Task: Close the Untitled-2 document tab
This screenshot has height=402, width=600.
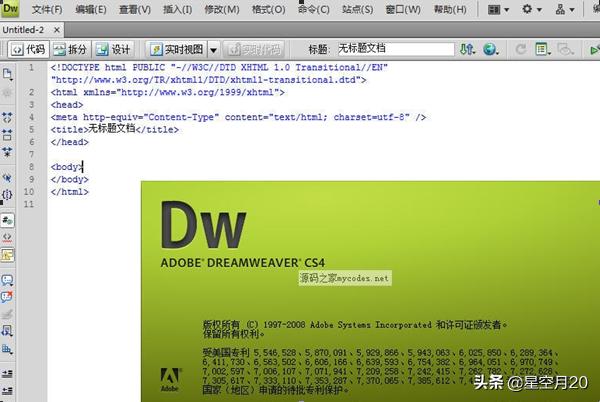Action: (57, 30)
